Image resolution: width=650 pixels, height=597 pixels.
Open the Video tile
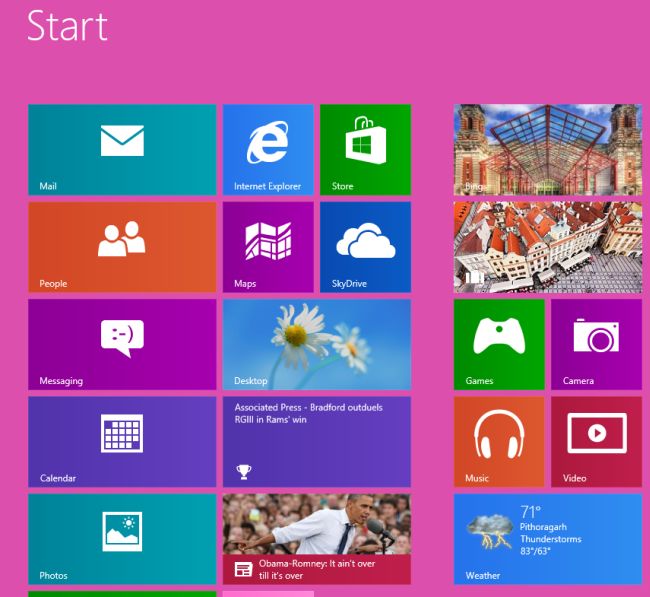597,442
